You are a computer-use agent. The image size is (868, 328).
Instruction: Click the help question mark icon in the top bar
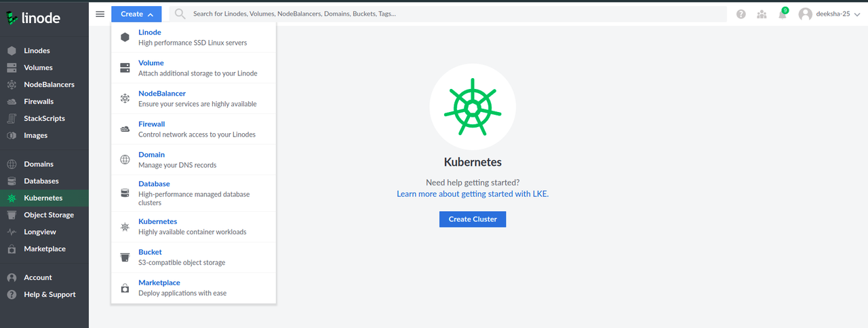[741, 14]
